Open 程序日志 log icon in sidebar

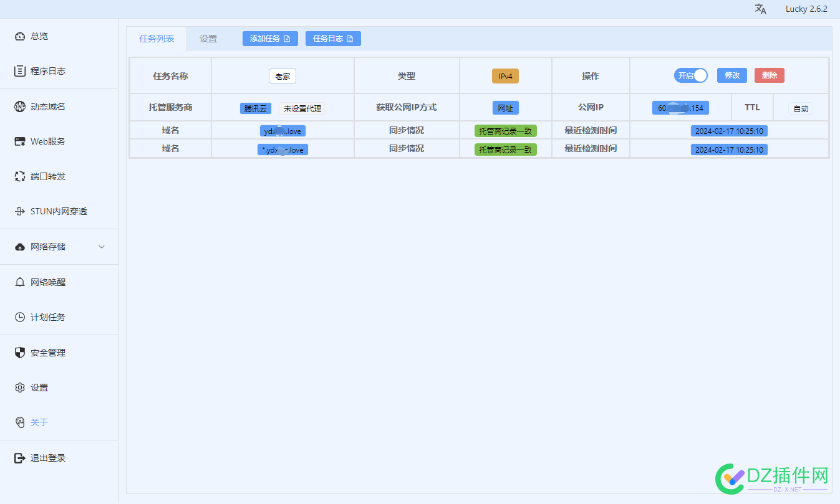(19, 71)
